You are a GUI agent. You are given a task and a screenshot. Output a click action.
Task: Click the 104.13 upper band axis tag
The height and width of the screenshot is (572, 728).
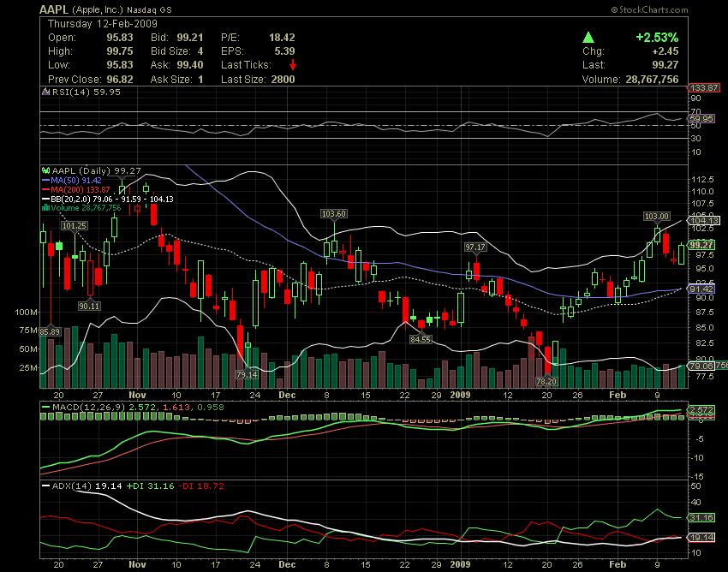tap(704, 221)
